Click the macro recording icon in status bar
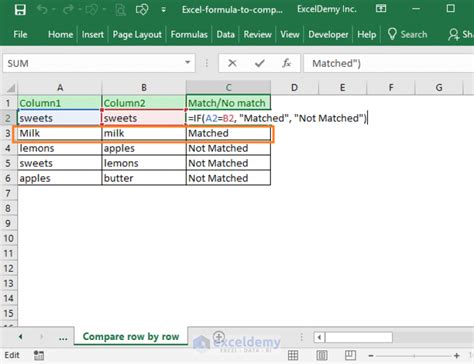This screenshot has height=364, width=474. tap(39, 355)
